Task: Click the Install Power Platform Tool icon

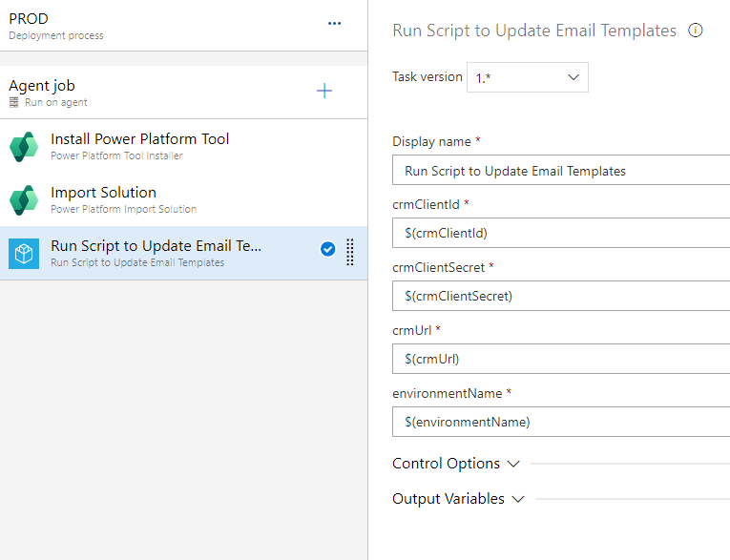Action: [x=23, y=147]
